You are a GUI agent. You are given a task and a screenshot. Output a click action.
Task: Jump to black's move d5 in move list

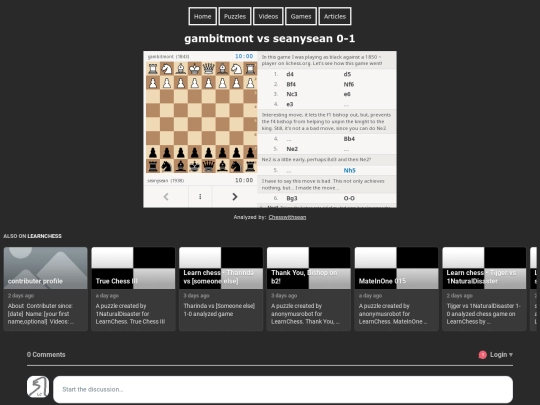click(347, 74)
